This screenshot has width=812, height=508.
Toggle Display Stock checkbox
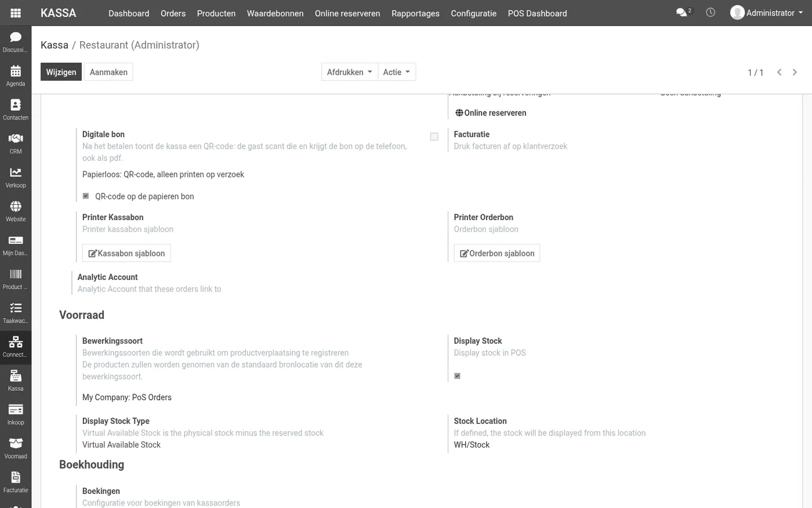tap(457, 376)
